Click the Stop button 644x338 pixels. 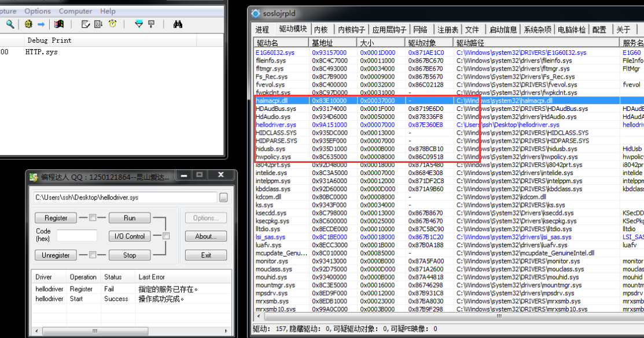[130, 255]
